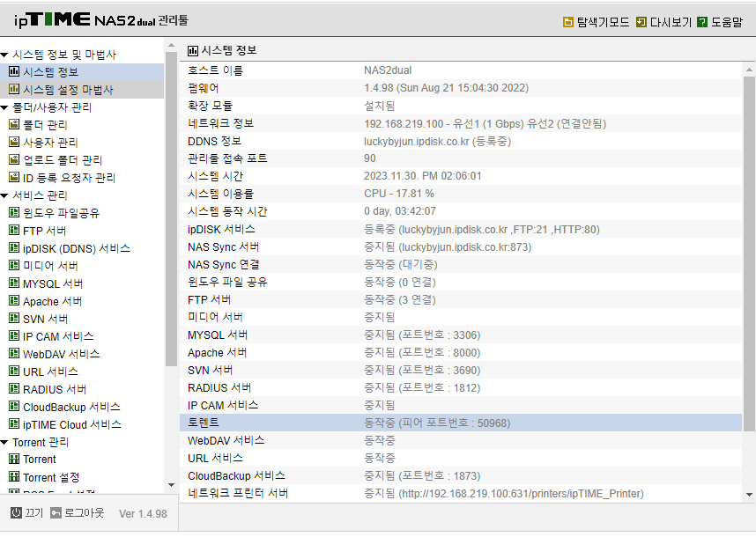The width and height of the screenshot is (756, 537).
Task: Click the ID 등록 요청자 관리 icon
Action: click(x=14, y=177)
